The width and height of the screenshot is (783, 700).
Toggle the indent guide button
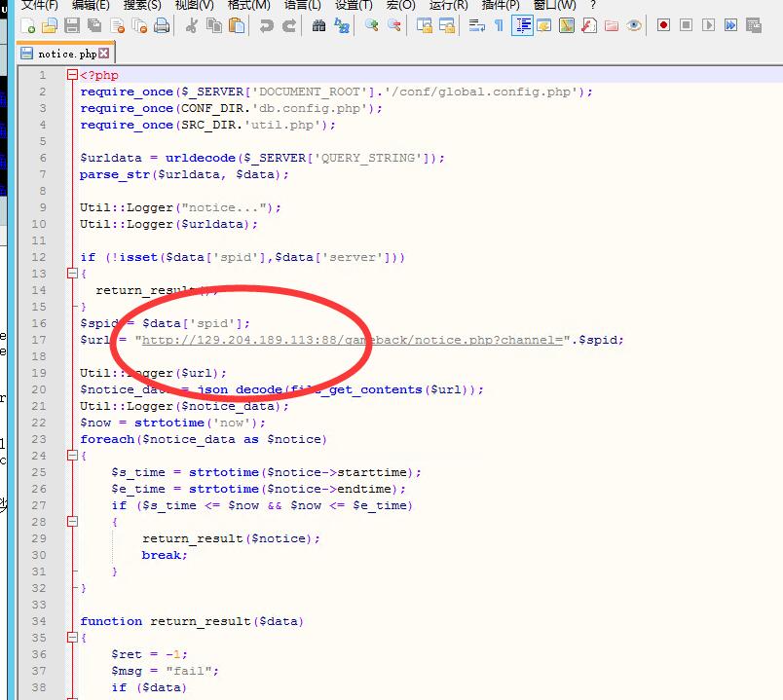pyautogui.click(x=522, y=25)
